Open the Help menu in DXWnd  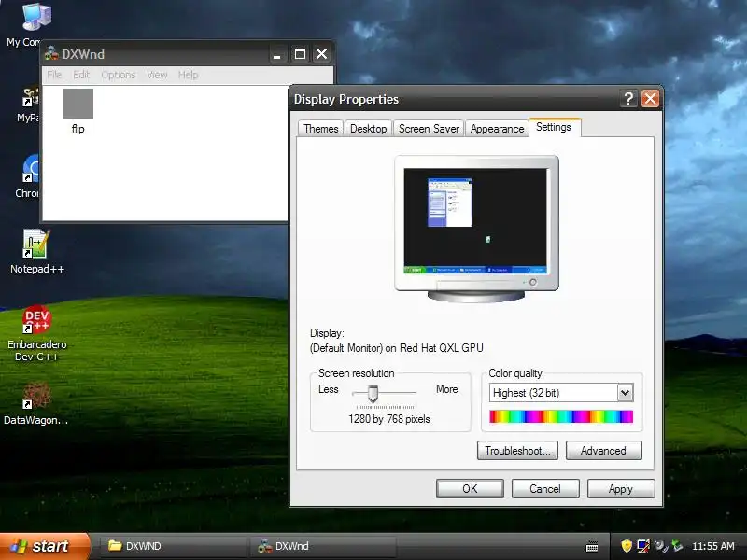tap(188, 75)
